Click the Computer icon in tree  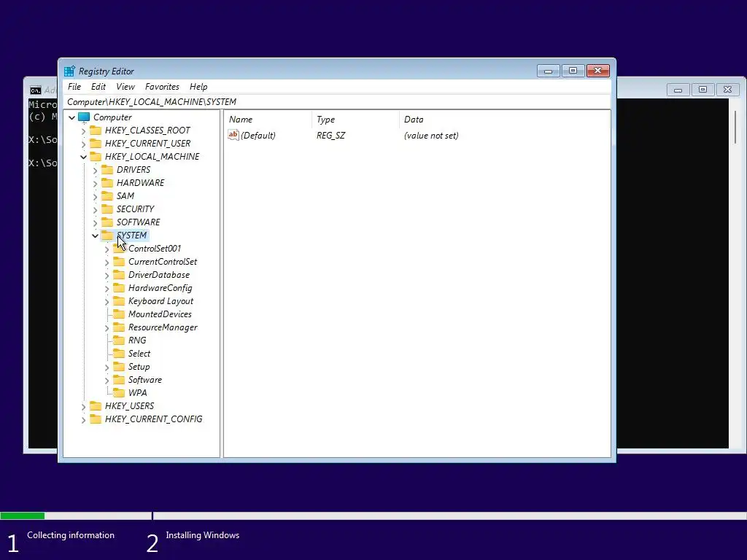pyautogui.click(x=84, y=117)
